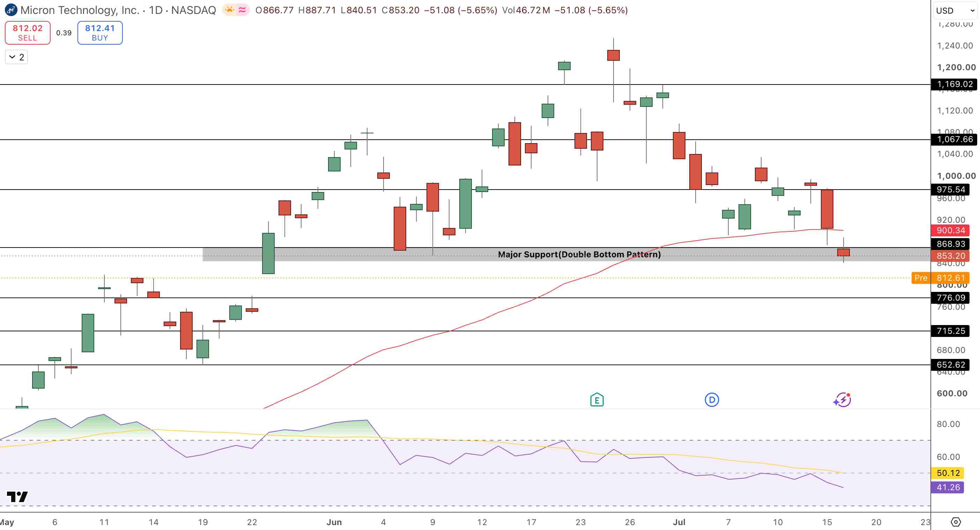
Task: Click the 60.00 RSI scale label
Action: pos(948,457)
